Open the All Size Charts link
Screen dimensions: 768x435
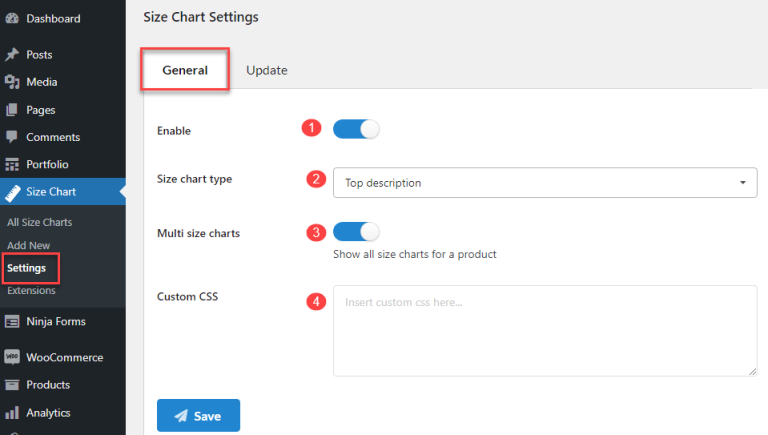click(x=40, y=222)
